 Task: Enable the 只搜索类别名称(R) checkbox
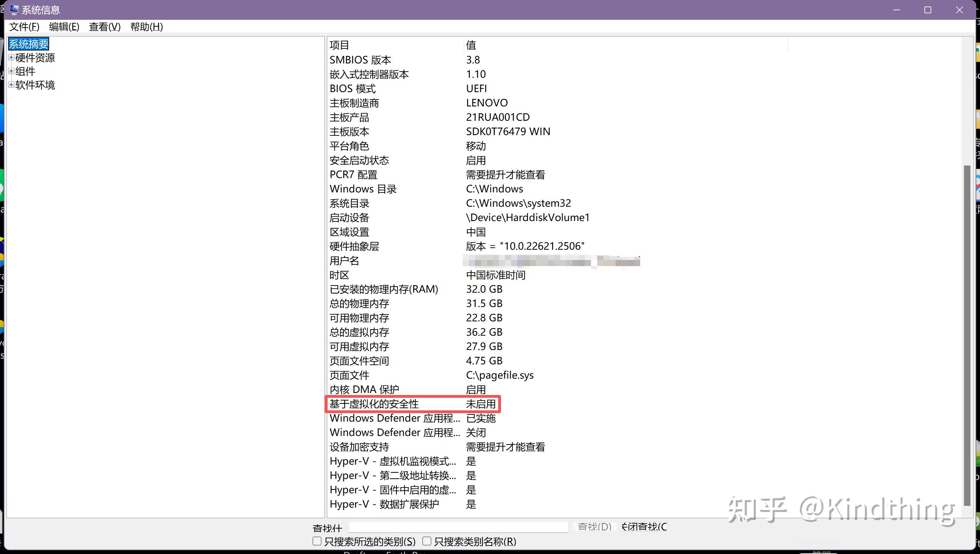427,541
